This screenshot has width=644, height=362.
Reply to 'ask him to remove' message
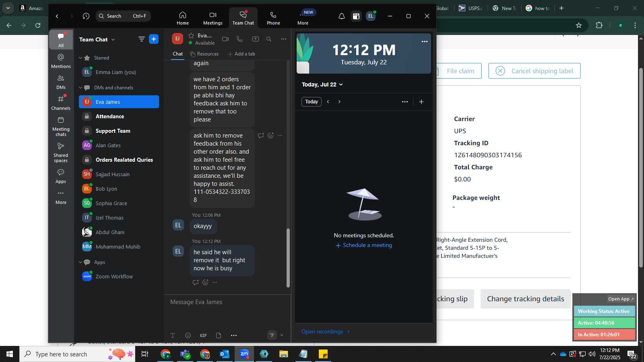point(261,136)
